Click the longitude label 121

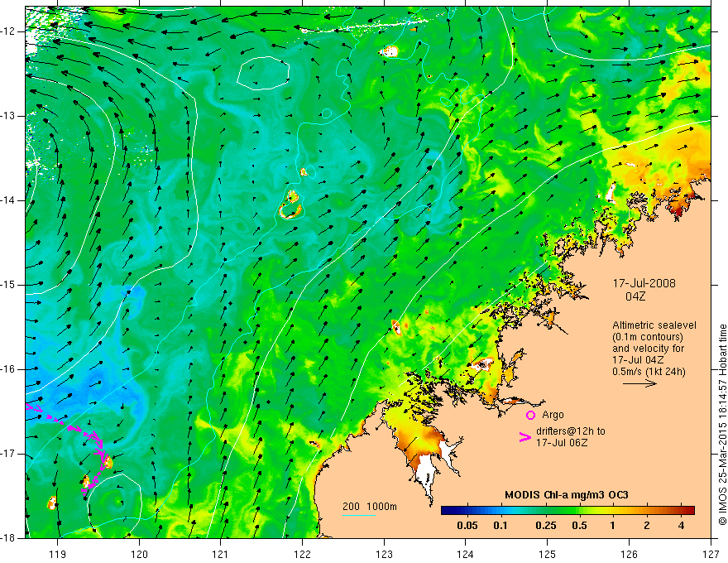pyautogui.click(x=221, y=554)
